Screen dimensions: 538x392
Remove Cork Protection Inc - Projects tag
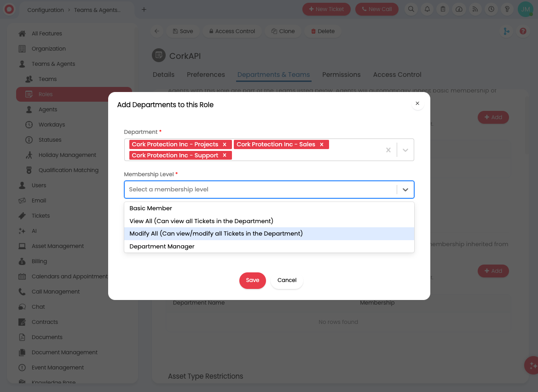point(225,144)
